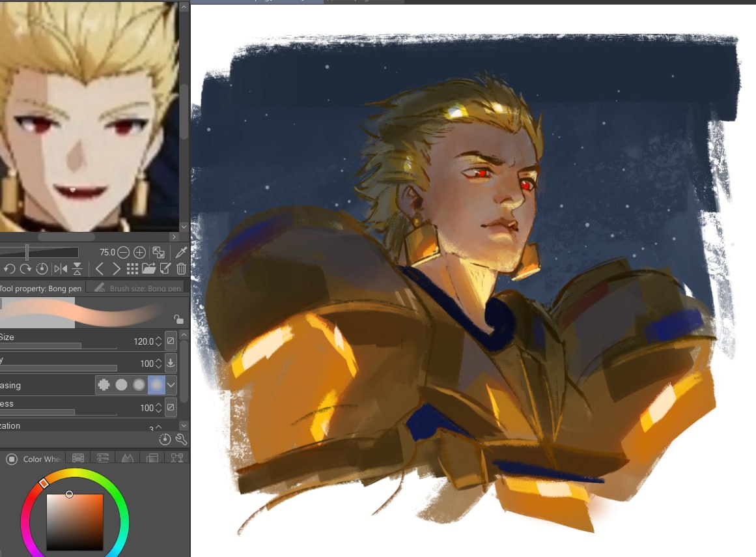Switch to Tool property: Bong pen tab

pos(42,289)
